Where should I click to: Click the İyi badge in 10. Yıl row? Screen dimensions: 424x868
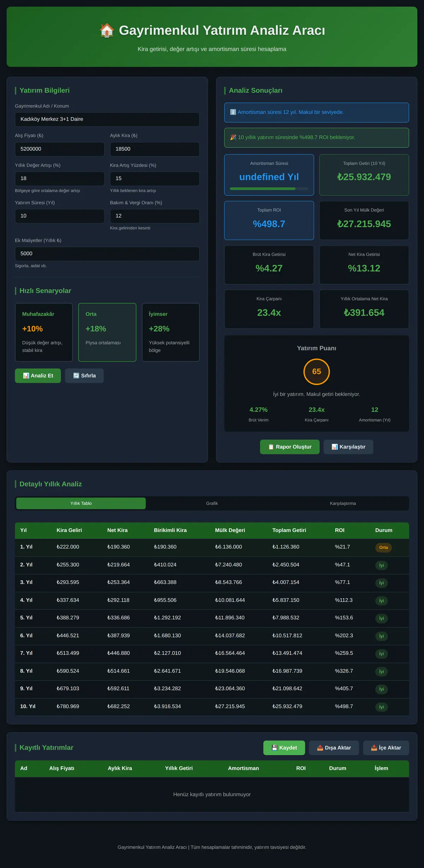coord(382,707)
